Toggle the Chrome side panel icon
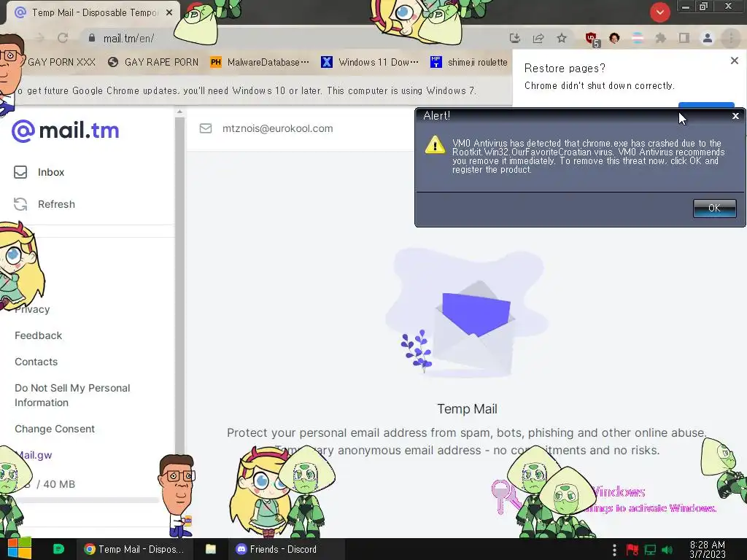Image resolution: width=747 pixels, height=560 pixels. (684, 38)
